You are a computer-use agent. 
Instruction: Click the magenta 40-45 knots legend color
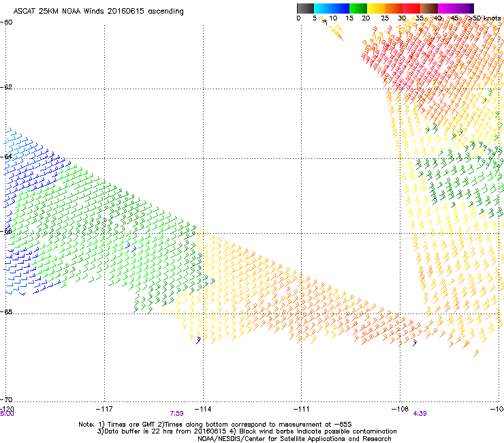(447, 8)
